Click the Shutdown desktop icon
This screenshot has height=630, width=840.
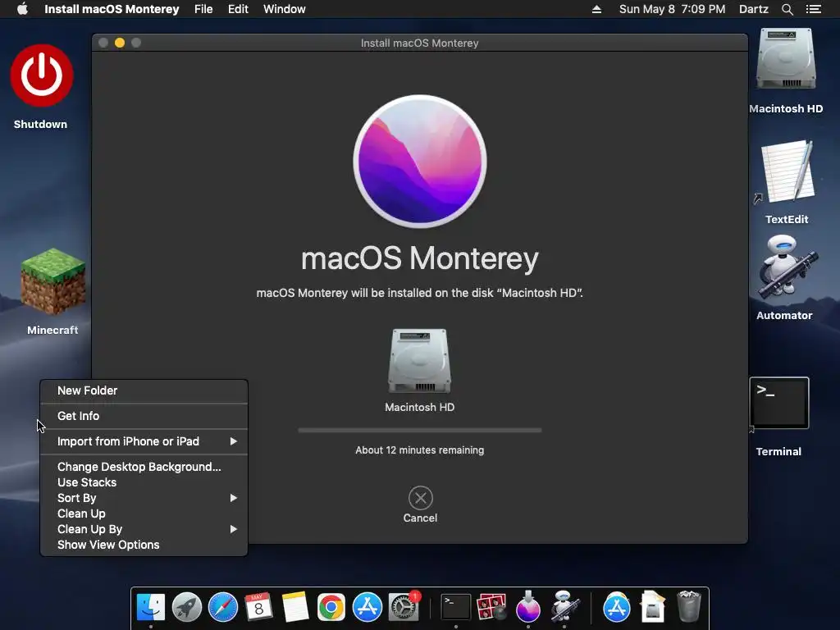click(x=41, y=75)
